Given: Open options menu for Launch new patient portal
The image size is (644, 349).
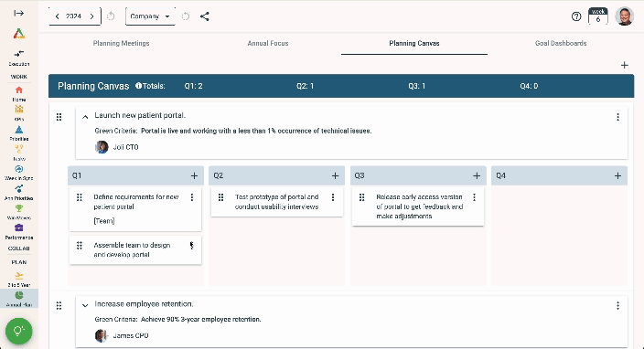Looking at the screenshot, I should (617, 117).
